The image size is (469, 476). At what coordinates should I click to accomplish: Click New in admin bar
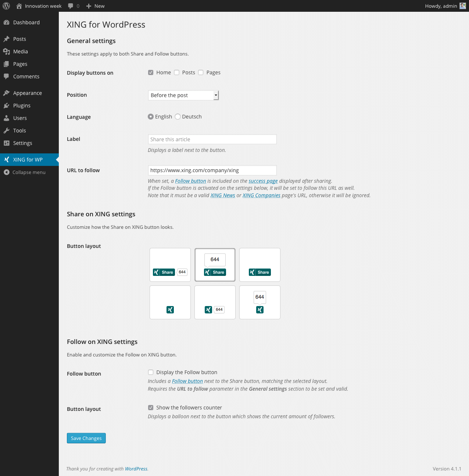99,6
